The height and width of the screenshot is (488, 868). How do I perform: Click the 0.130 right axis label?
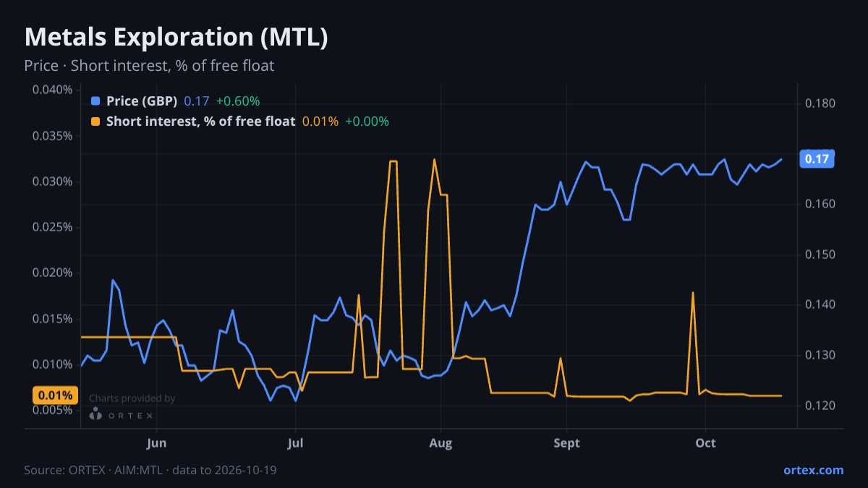point(820,355)
